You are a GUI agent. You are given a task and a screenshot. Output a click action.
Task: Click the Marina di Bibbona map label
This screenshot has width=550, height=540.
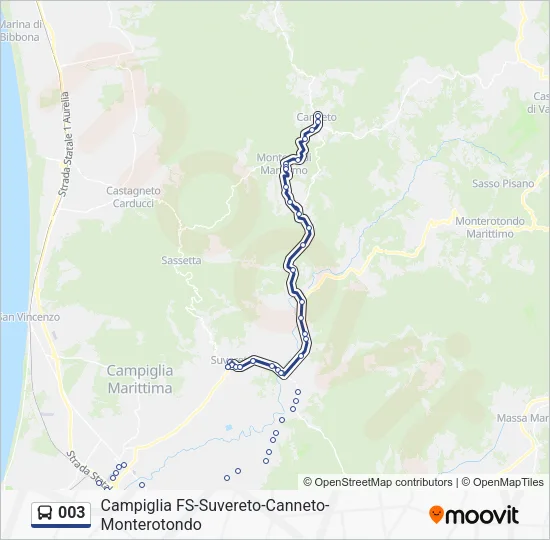click(x=21, y=31)
